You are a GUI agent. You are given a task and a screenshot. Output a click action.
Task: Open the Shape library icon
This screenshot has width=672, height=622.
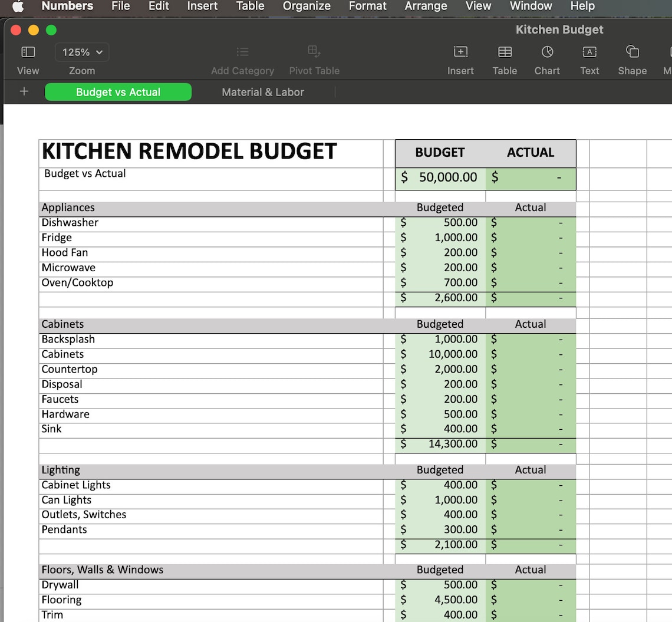(632, 52)
